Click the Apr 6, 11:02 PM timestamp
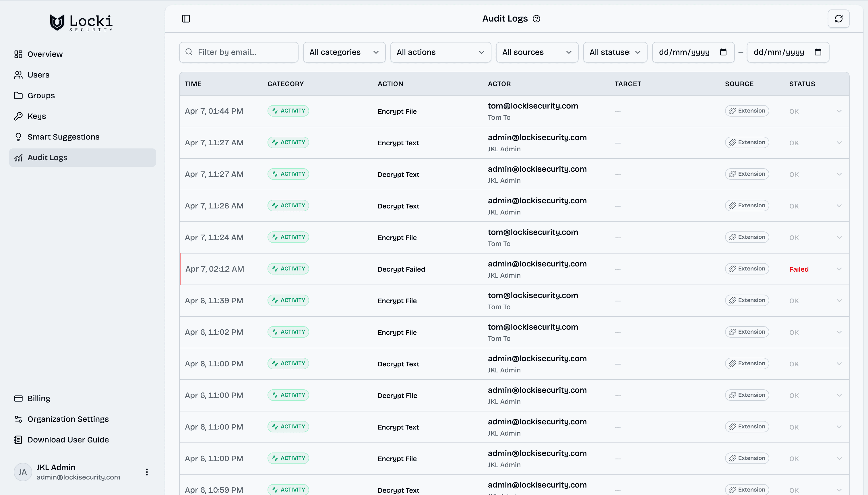This screenshot has width=868, height=495. (214, 332)
